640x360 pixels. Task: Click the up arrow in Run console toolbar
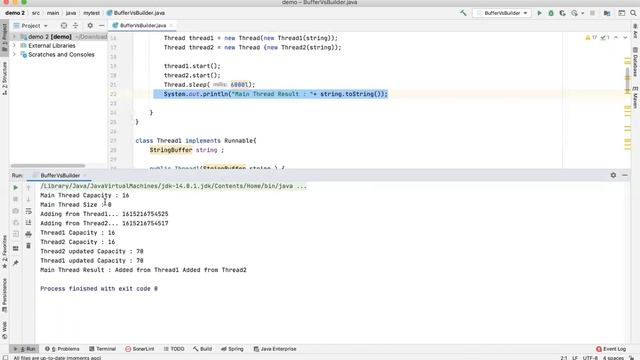pos(28,188)
